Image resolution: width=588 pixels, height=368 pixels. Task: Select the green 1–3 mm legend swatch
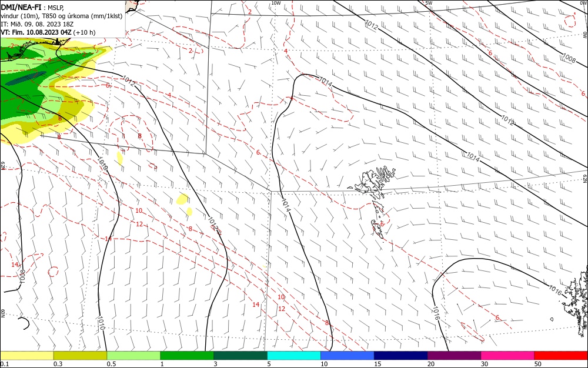click(x=187, y=356)
